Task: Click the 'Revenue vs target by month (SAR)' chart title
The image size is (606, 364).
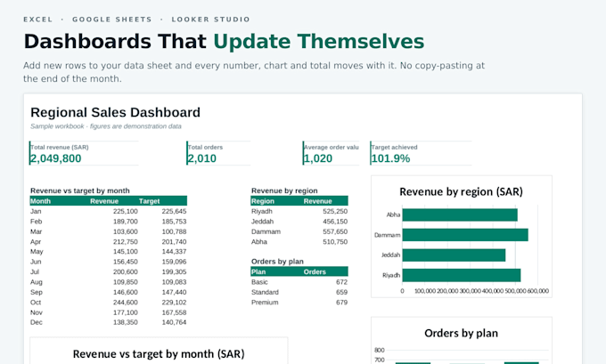Action: 159,354
